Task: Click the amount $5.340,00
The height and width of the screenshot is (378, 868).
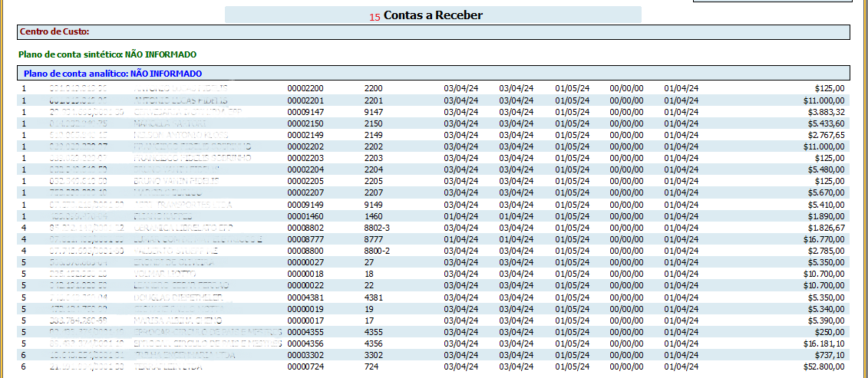Action: [826, 308]
